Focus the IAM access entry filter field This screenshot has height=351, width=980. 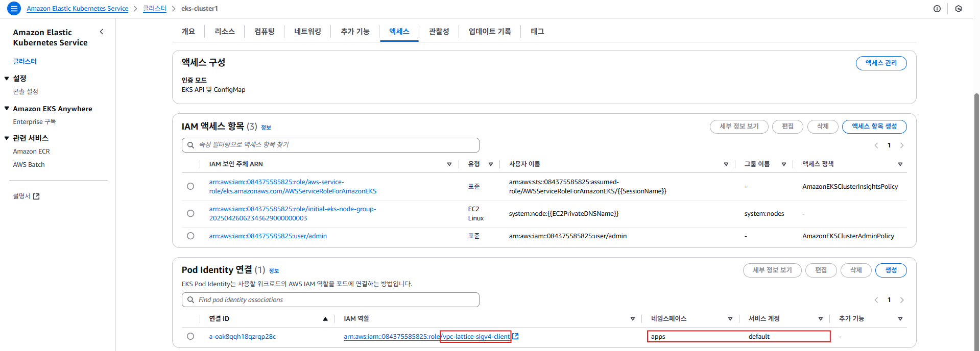(x=330, y=145)
